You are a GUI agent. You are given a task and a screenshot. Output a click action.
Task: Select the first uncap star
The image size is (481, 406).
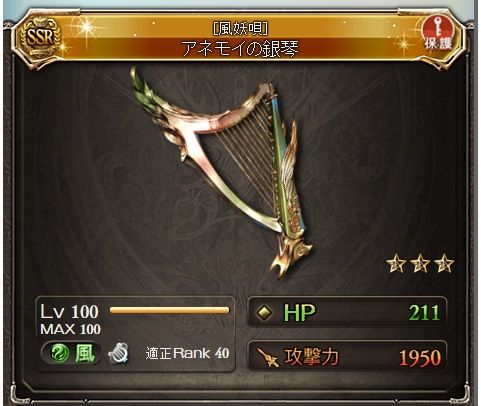point(396,264)
